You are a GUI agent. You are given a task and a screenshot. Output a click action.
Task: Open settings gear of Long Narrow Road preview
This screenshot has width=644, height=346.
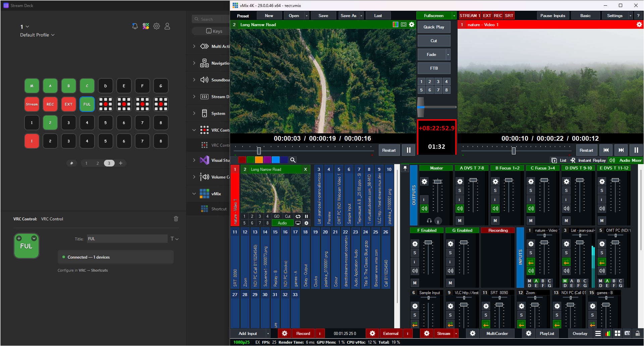click(412, 24)
